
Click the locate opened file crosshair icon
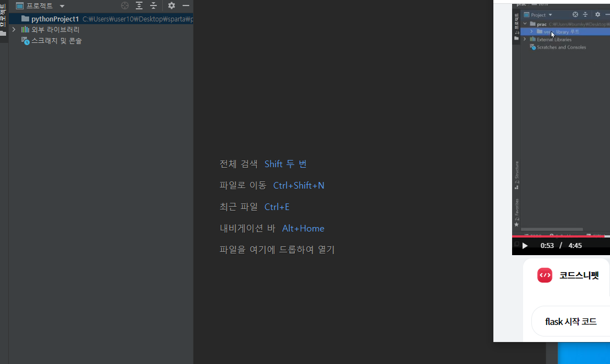click(125, 5)
